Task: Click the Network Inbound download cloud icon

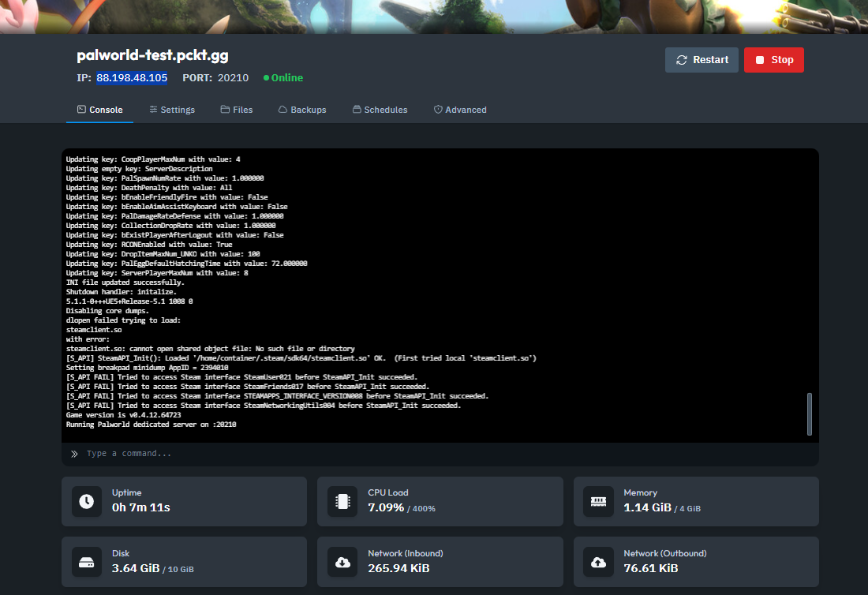Action: click(342, 563)
